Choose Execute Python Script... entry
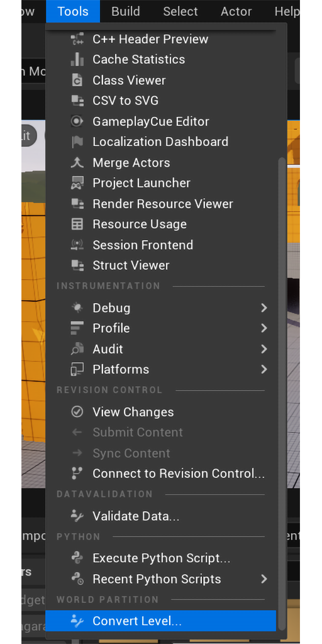Viewport: 322px width, 644px height. [x=160, y=558]
